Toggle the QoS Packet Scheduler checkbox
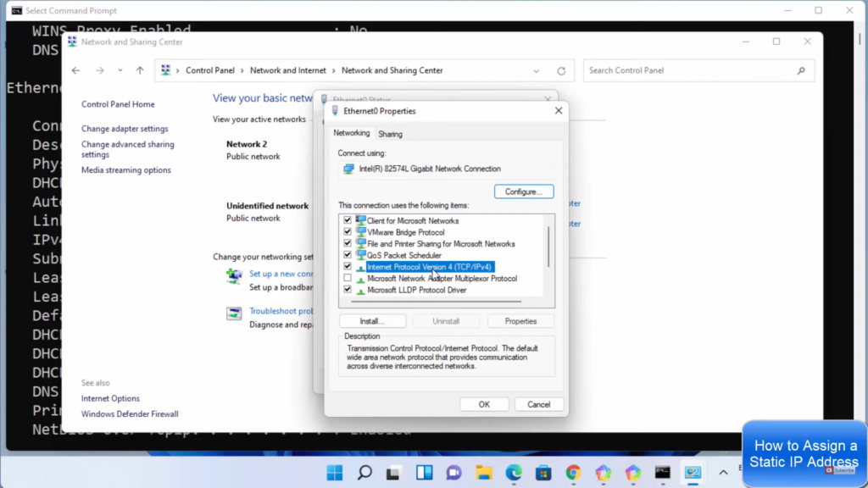 (x=348, y=255)
